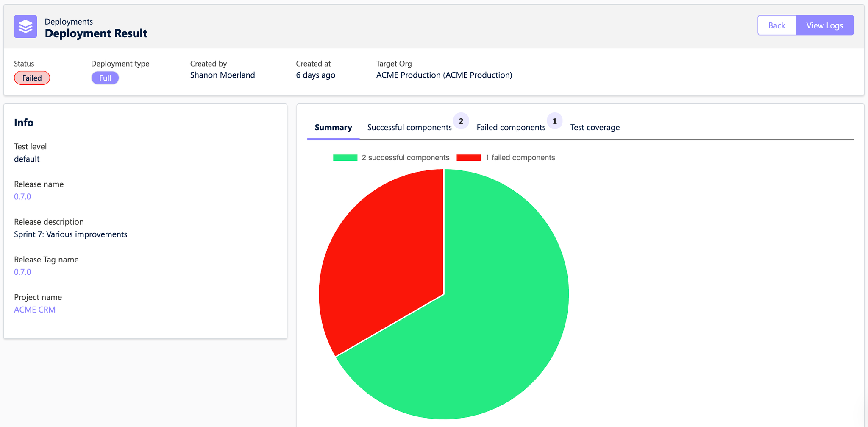Click the Deployments stack icon

coord(25,26)
